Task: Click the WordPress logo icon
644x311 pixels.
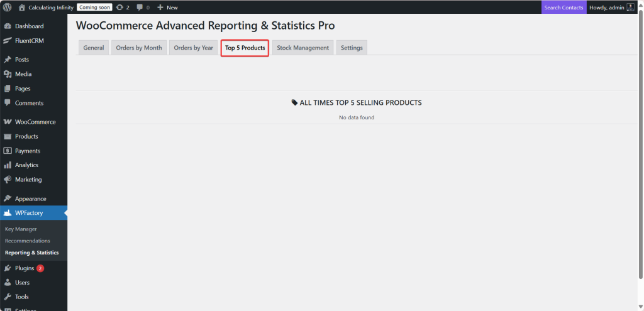Action: (x=8, y=8)
